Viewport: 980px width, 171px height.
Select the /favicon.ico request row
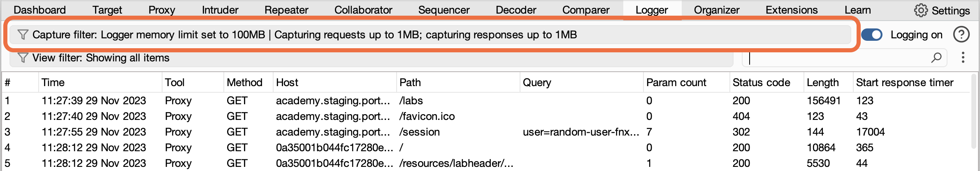pyautogui.click(x=427, y=116)
